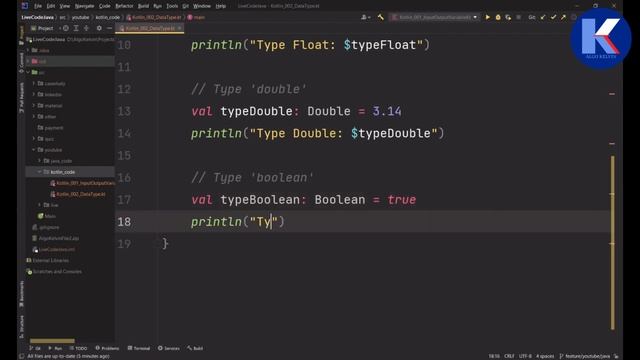640x360 pixels.
Task: Collapse the kotlin_code folder
Action: pos(40,172)
